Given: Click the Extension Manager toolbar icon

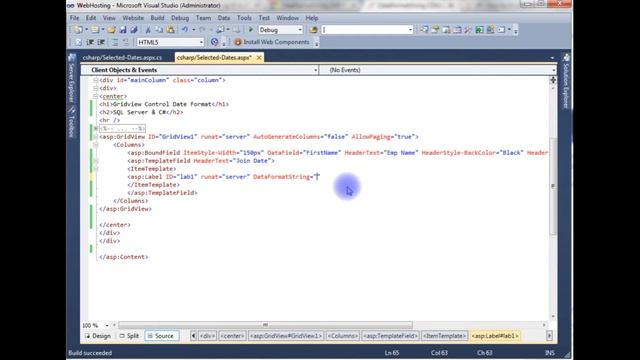Looking at the screenshot, I should [491, 30].
